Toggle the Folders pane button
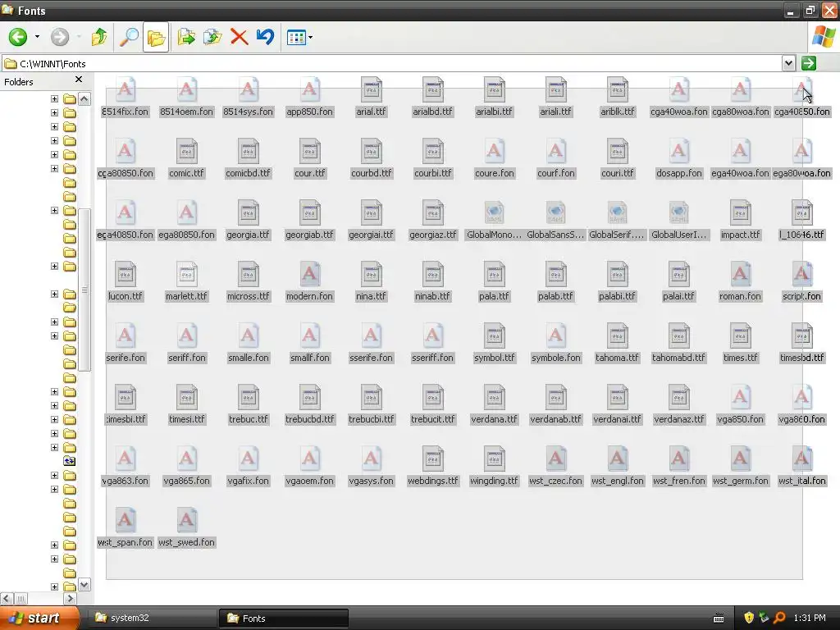The image size is (840, 630). point(156,37)
